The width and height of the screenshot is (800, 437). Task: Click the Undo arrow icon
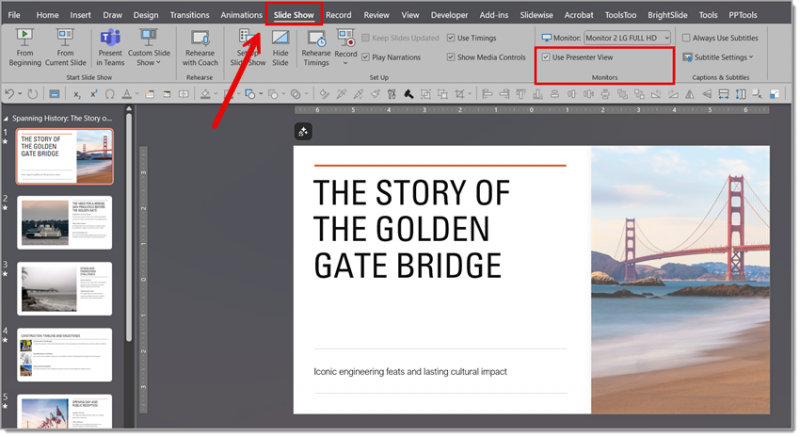(9, 94)
